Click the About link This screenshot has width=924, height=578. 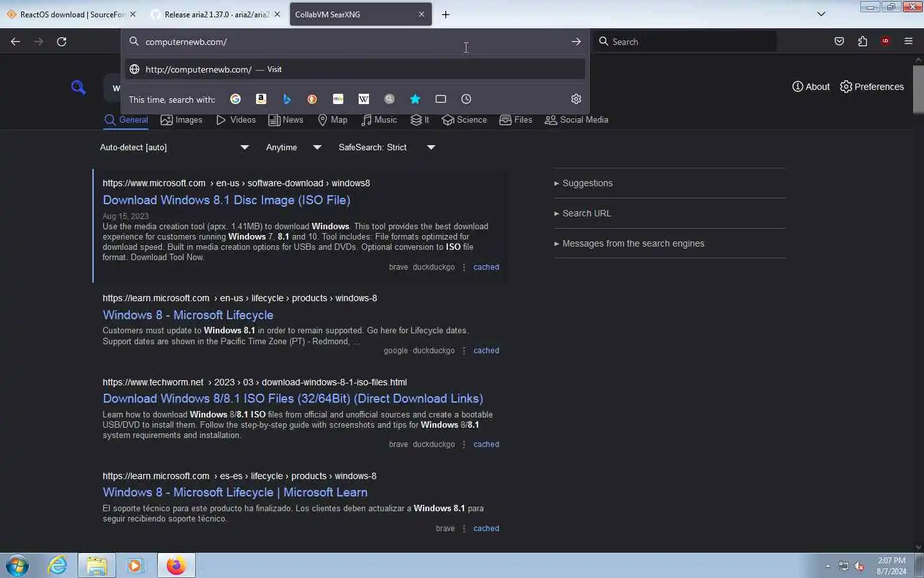[811, 87]
